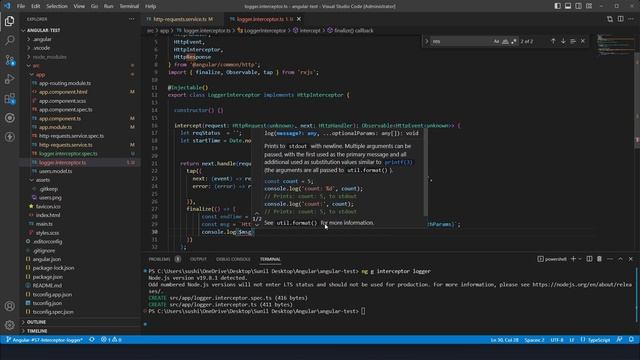The height and width of the screenshot is (360, 640).
Task: Open angular.json in the explorer
Action: click(47, 259)
